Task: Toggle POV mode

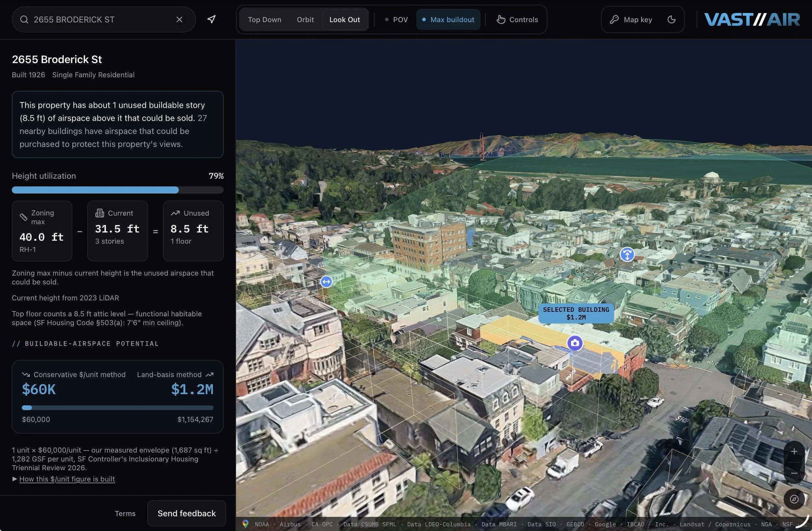Action: coord(396,19)
